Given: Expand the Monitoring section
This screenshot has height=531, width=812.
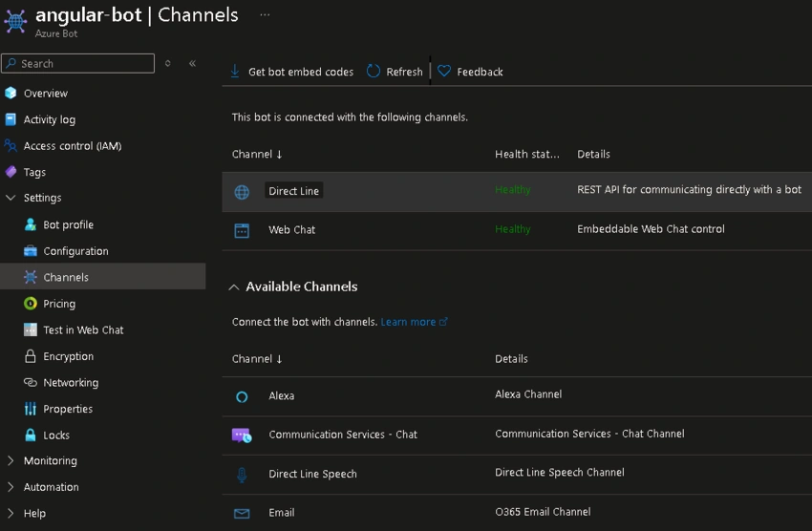Looking at the screenshot, I should coord(11,460).
